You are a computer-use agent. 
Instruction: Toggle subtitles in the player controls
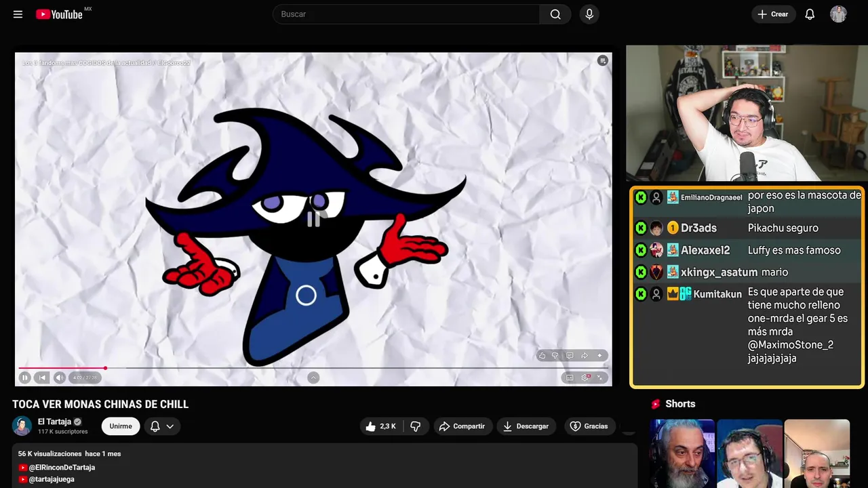click(570, 378)
